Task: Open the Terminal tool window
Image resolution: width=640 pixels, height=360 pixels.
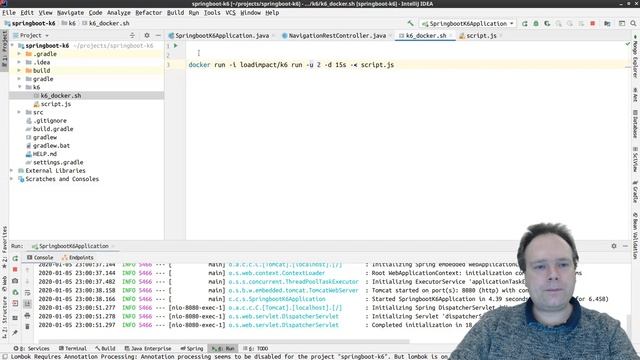Action: (x=73, y=349)
